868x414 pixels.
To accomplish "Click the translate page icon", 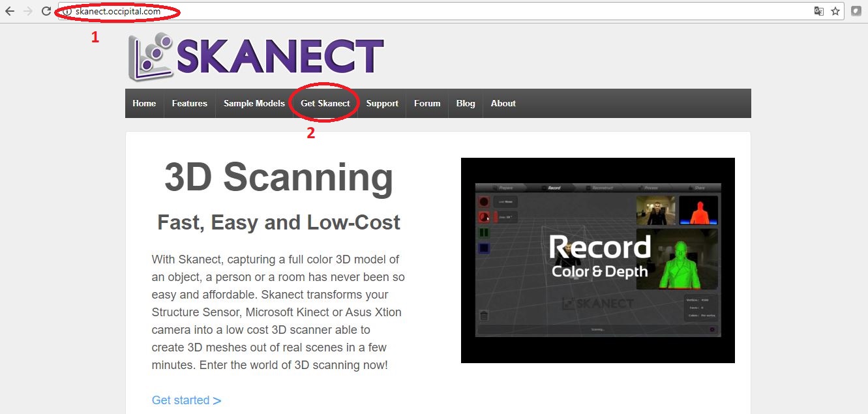I will (x=819, y=11).
